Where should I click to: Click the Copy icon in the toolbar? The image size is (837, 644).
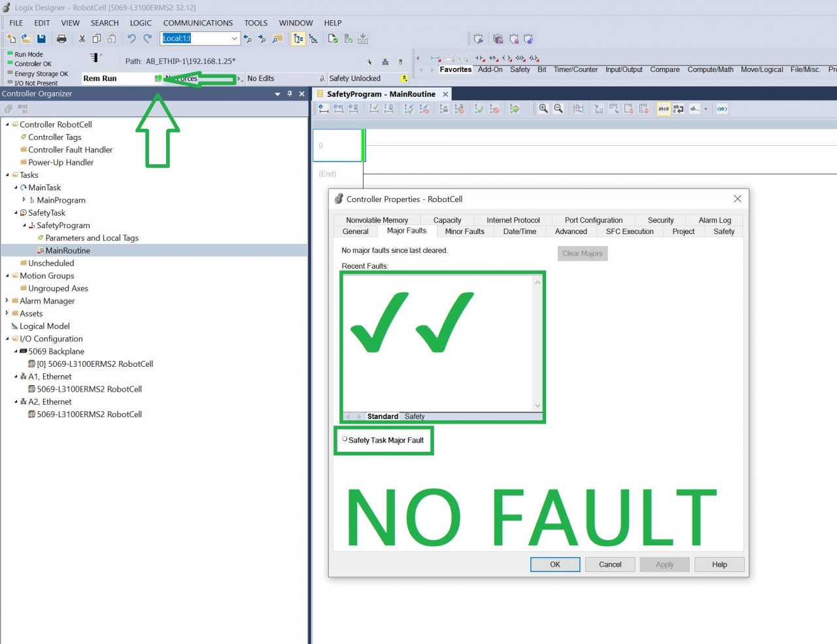pos(96,39)
